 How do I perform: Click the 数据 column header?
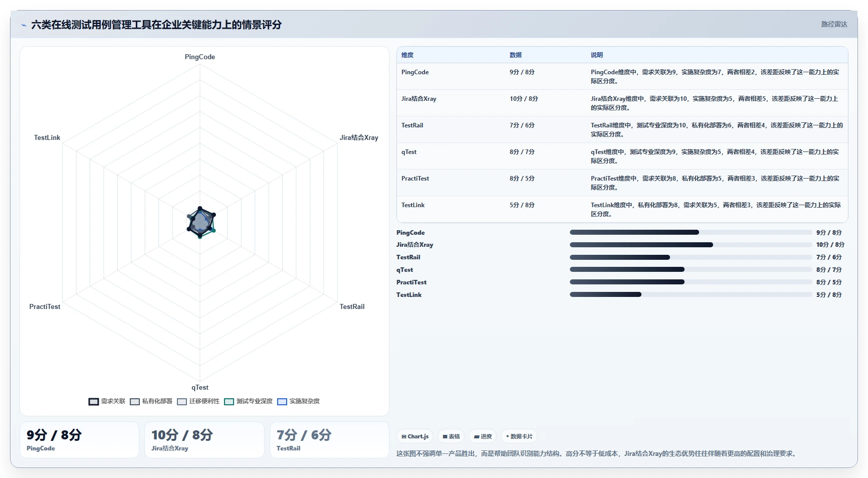(x=516, y=55)
